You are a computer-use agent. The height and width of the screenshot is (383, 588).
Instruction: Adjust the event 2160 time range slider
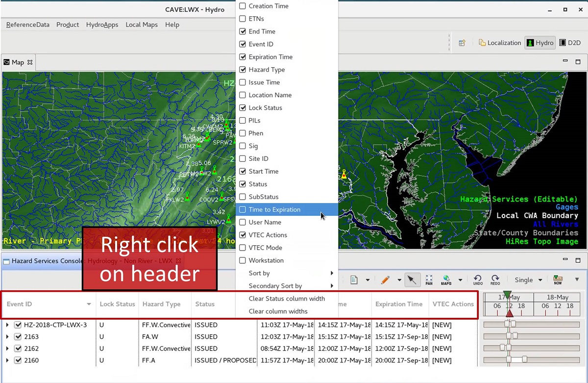(531, 359)
